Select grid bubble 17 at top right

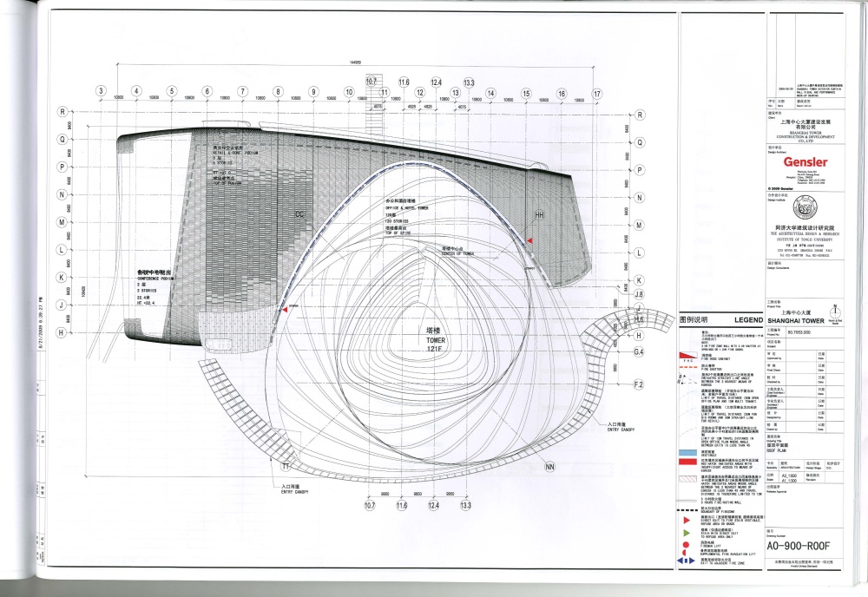pos(597,93)
